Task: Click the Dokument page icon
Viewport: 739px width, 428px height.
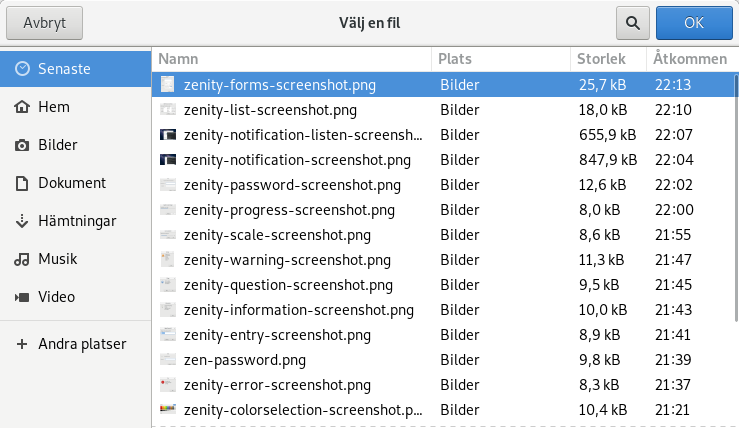Action: (21, 183)
